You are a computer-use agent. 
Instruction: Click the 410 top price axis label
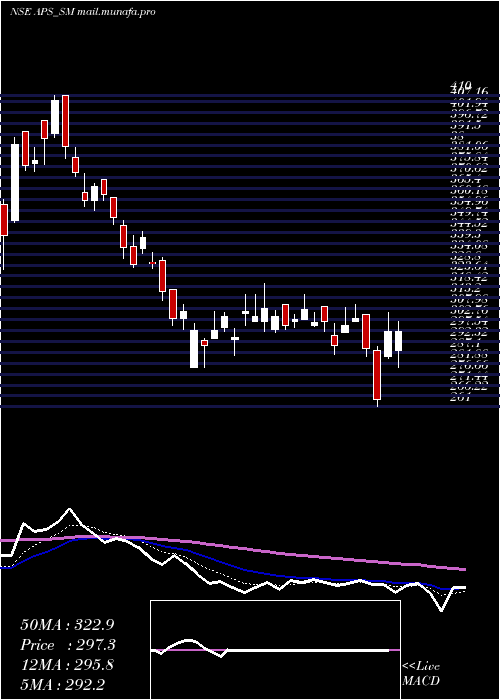(x=461, y=85)
